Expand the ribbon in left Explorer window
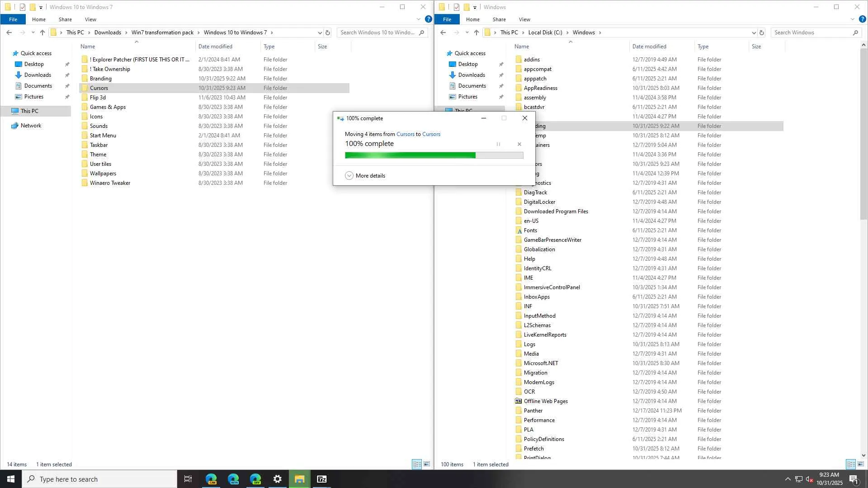Image resolution: width=868 pixels, height=488 pixels. (418, 19)
